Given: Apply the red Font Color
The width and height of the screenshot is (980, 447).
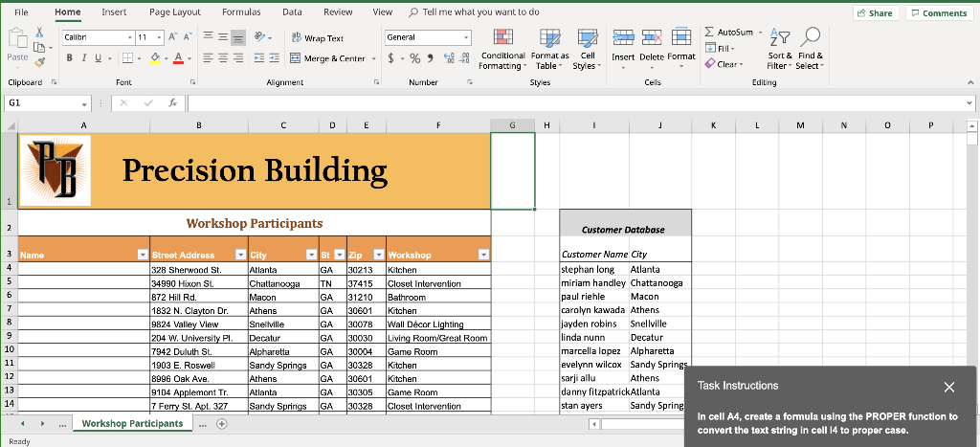Looking at the screenshot, I should tap(178, 58).
